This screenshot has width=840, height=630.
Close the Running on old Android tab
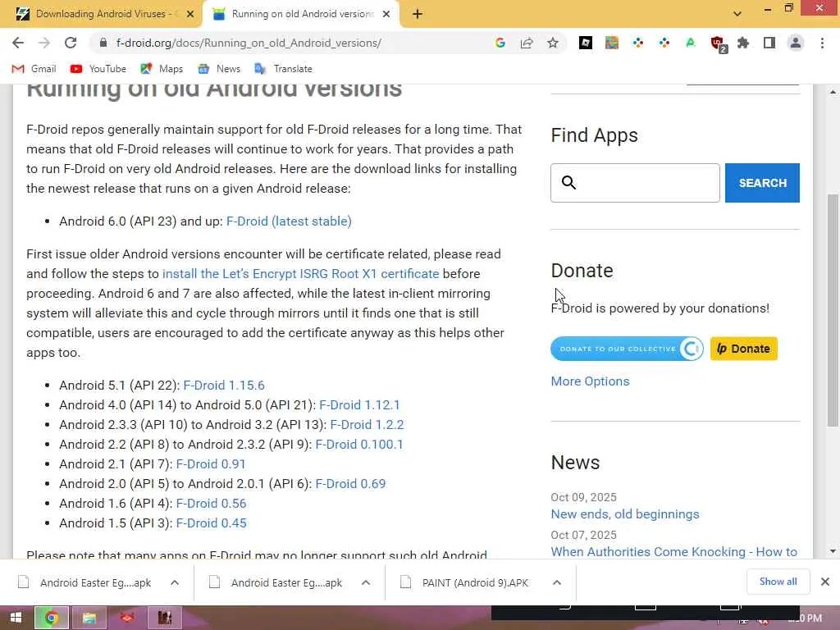point(386,14)
